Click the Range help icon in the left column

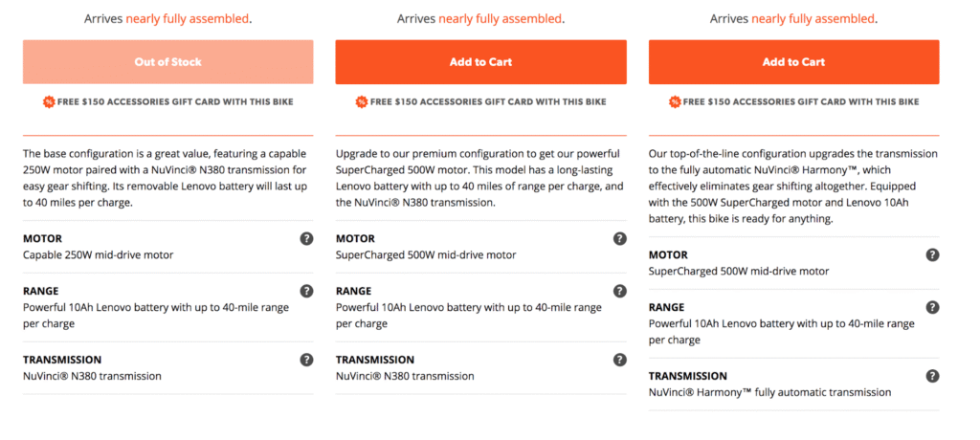[306, 291]
